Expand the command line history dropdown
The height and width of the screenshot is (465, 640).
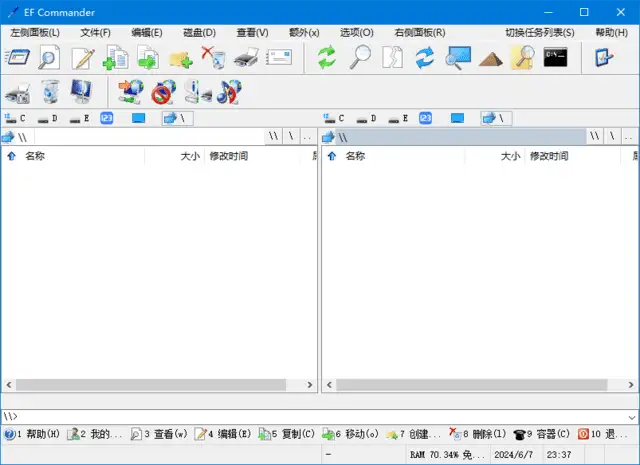click(x=630, y=416)
